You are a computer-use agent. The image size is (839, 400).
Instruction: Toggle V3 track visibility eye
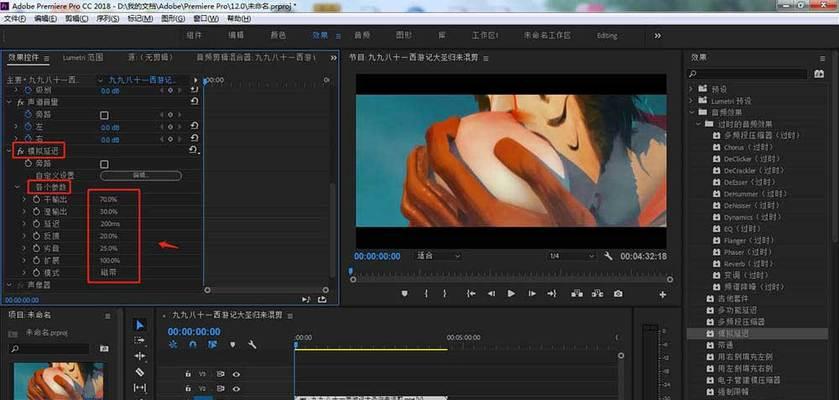tap(235, 374)
